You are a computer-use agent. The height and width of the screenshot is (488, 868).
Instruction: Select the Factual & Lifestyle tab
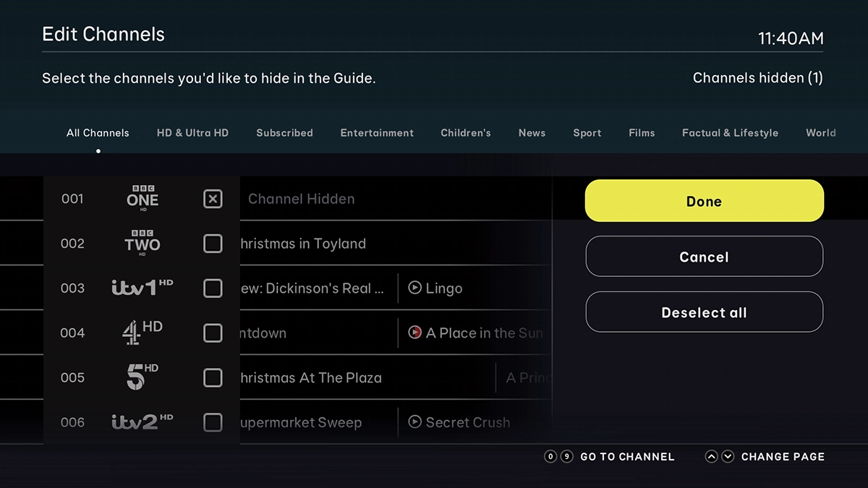(x=730, y=133)
